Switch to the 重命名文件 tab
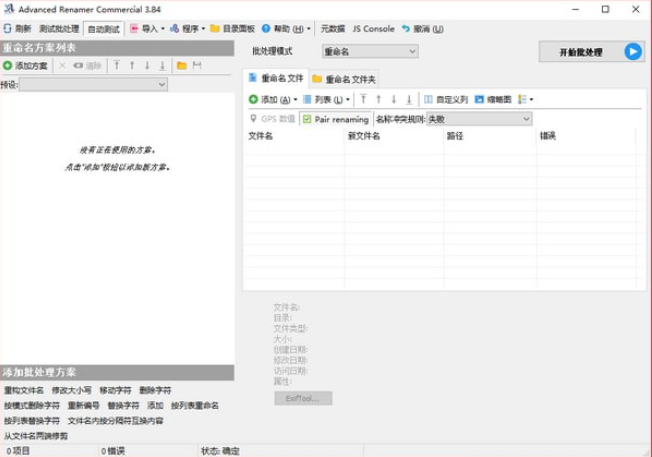Screen dimensions: 652x457 point(276,78)
